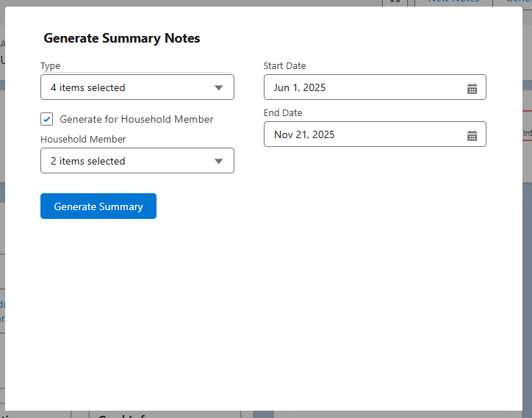
Task: Click the Type dropdown arrow icon
Action: pos(218,87)
